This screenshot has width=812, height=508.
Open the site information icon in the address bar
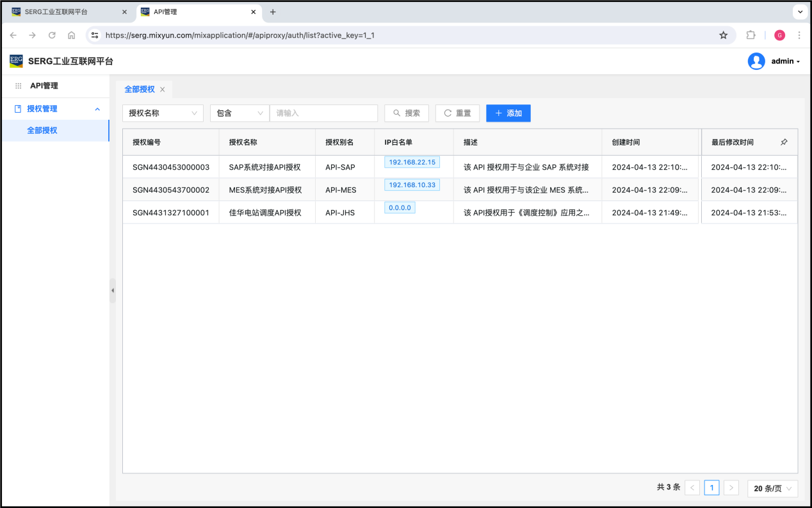(95, 35)
